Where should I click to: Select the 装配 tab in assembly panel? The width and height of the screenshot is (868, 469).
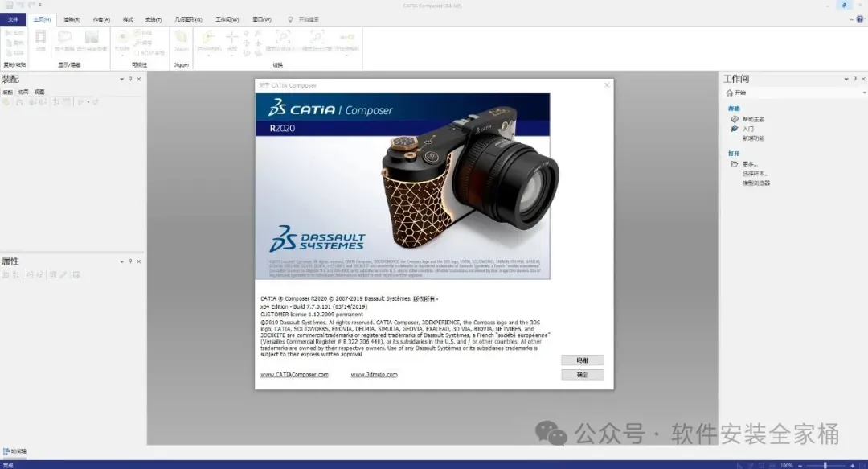(8, 92)
